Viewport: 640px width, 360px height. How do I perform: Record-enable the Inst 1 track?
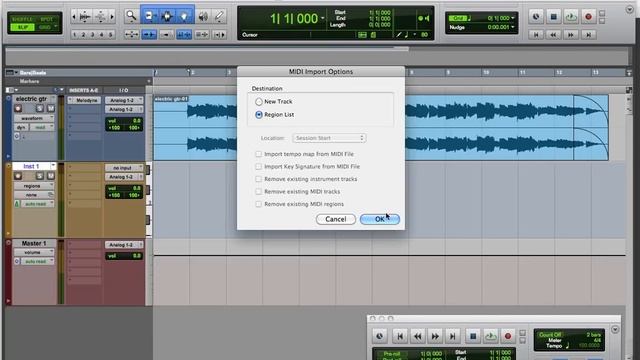pos(18,176)
